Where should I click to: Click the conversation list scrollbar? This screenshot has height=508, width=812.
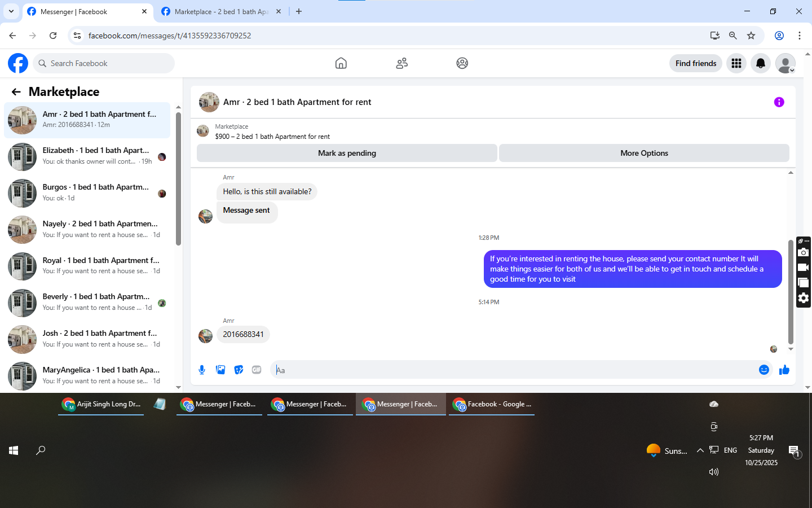point(178,178)
